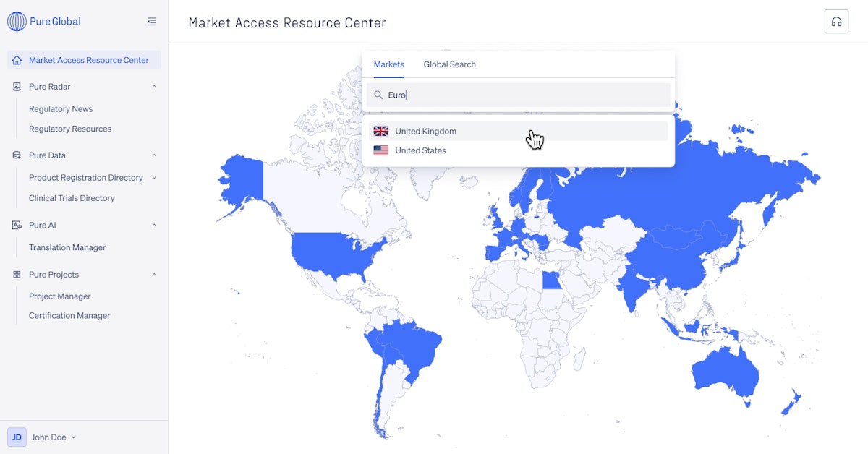Click the United Kingdom flag icon
Viewport: 868px width, 454px height.
[x=381, y=131]
